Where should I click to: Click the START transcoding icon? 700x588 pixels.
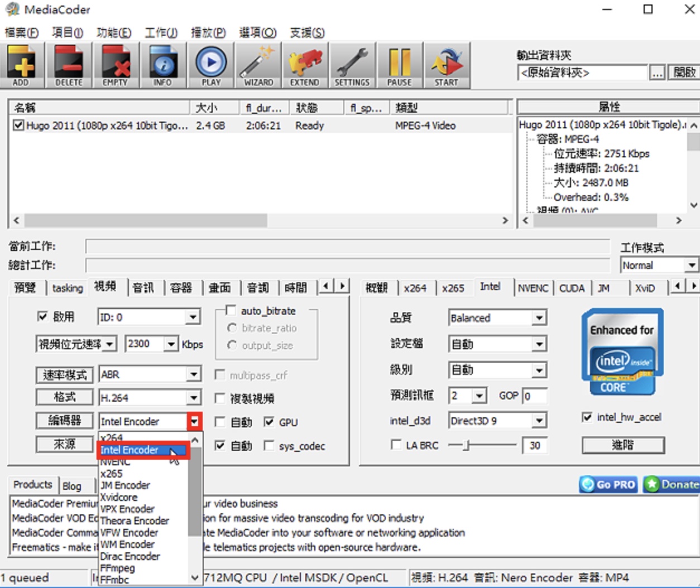[447, 65]
